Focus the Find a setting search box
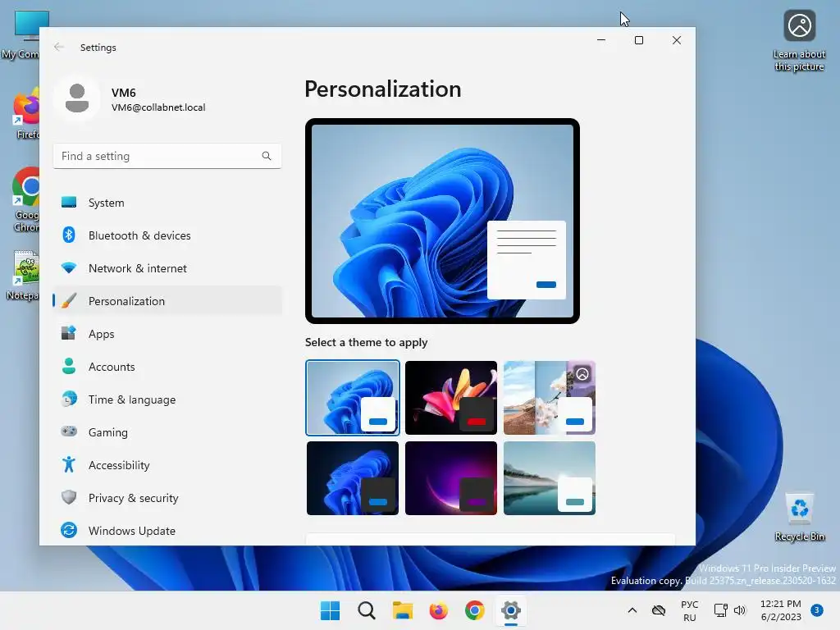 click(x=167, y=156)
